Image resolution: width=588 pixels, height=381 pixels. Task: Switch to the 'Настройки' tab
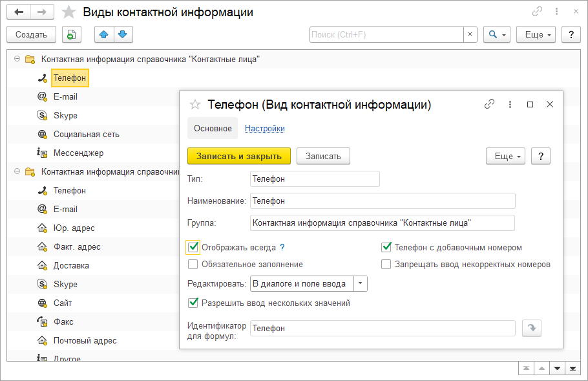click(x=265, y=128)
